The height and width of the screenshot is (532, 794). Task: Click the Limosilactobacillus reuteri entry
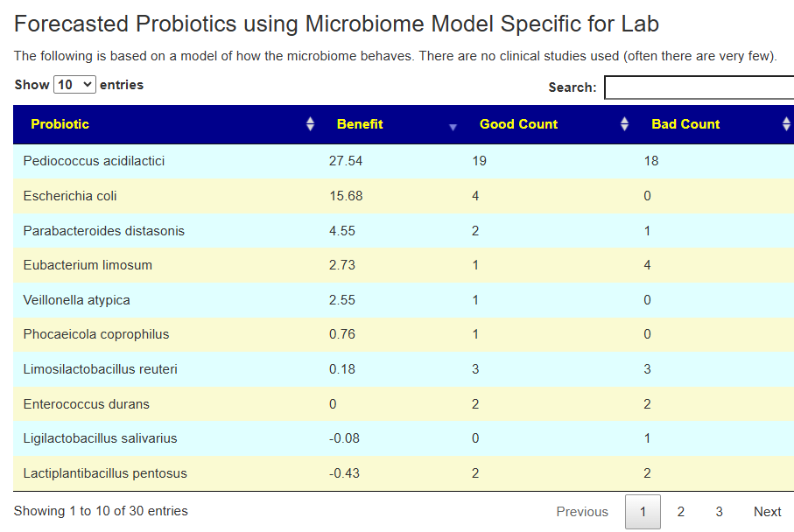[100, 369]
